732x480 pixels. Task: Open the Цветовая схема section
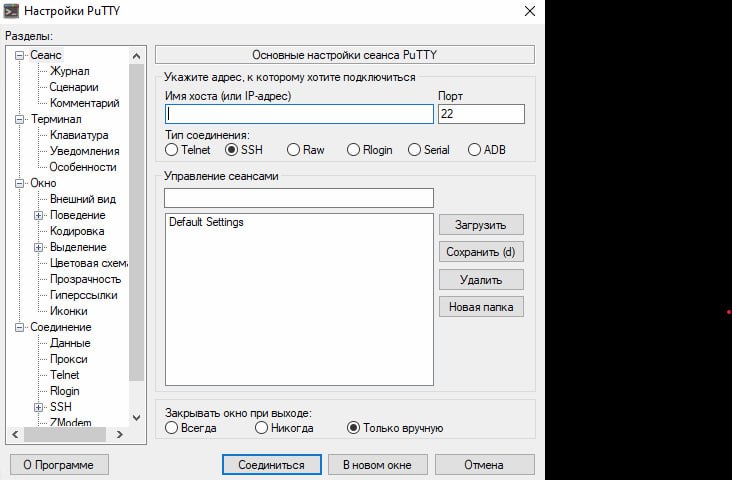point(89,263)
